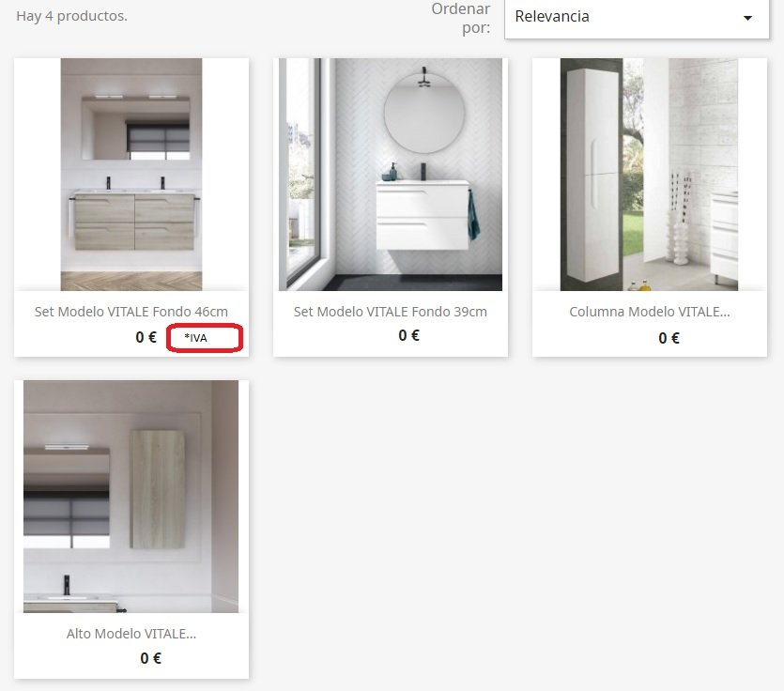Click the 0 € price under Columna Modelo VITALE
The width and height of the screenshot is (784, 691).
(x=669, y=339)
